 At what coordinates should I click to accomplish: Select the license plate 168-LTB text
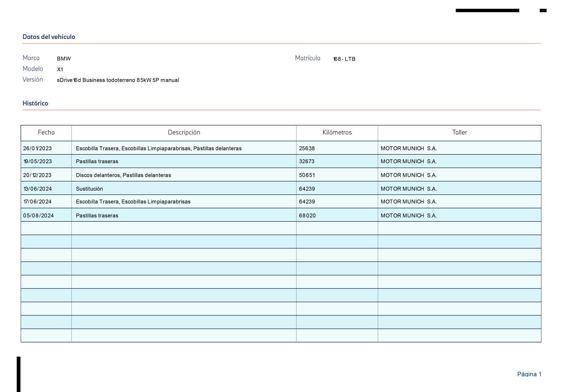coord(344,59)
